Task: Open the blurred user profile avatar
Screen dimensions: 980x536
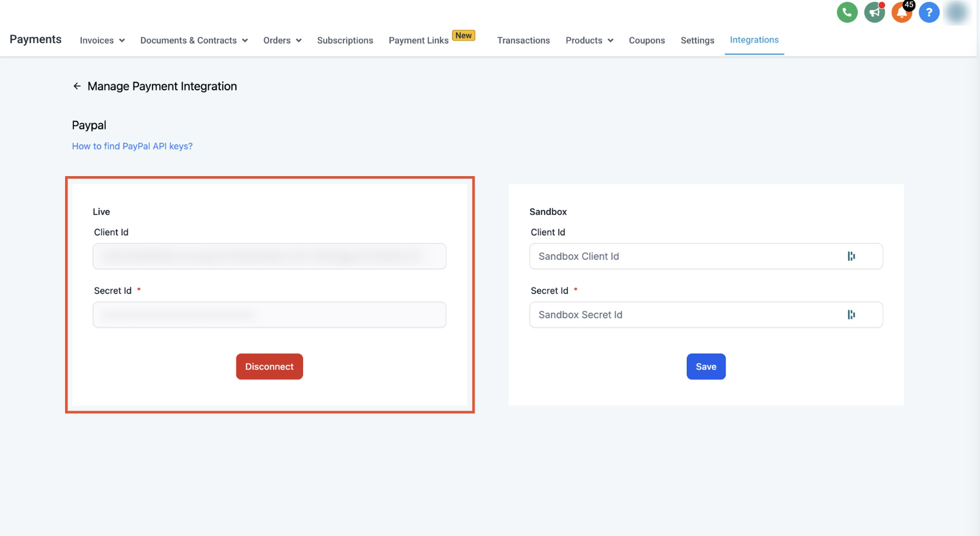Action: 956,12
